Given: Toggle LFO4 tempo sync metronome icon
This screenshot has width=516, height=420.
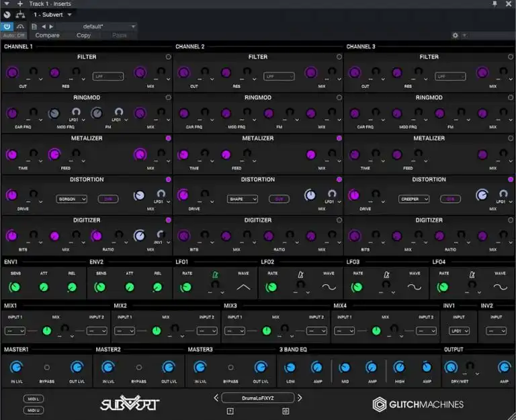Looking at the screenshot, I should pos(472,274).
